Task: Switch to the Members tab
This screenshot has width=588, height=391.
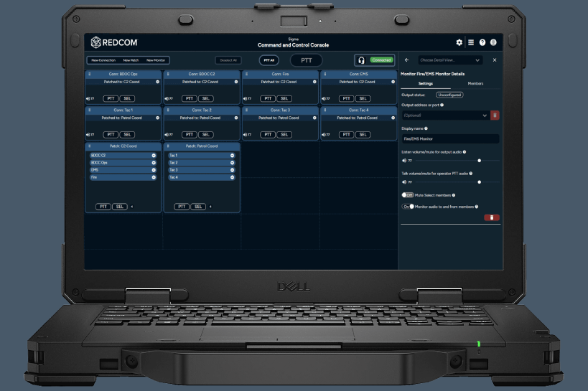Action: click(x=475, y=84)
